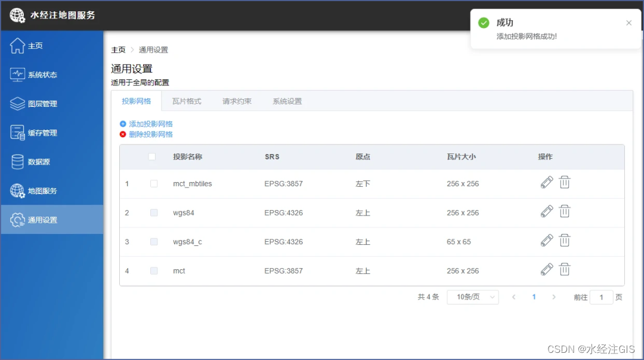This screenshot has height=360, width=644.
Task: Click the EPSG:4326 cell in wgs84 row
Action: [283, 213]
